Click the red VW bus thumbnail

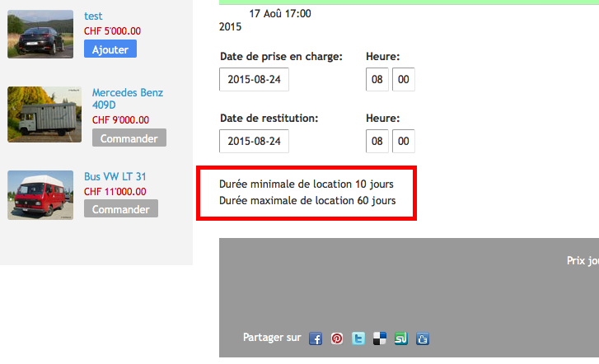[x=40, y=195]
